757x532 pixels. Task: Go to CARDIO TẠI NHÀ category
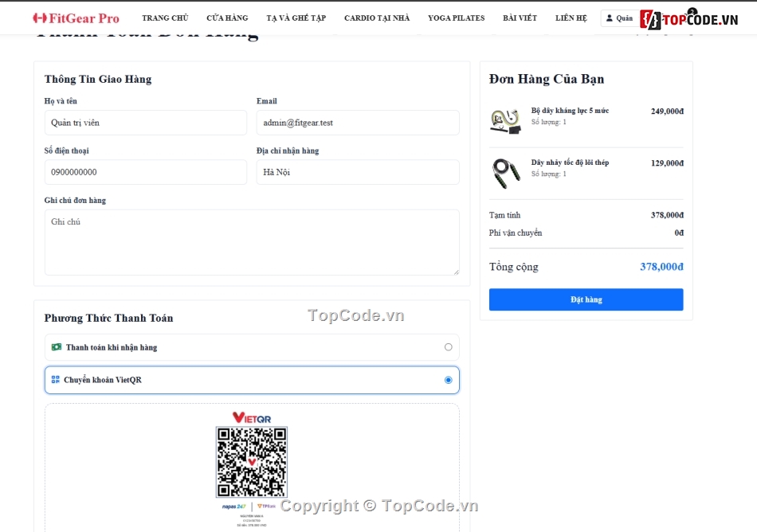point(377,18)
